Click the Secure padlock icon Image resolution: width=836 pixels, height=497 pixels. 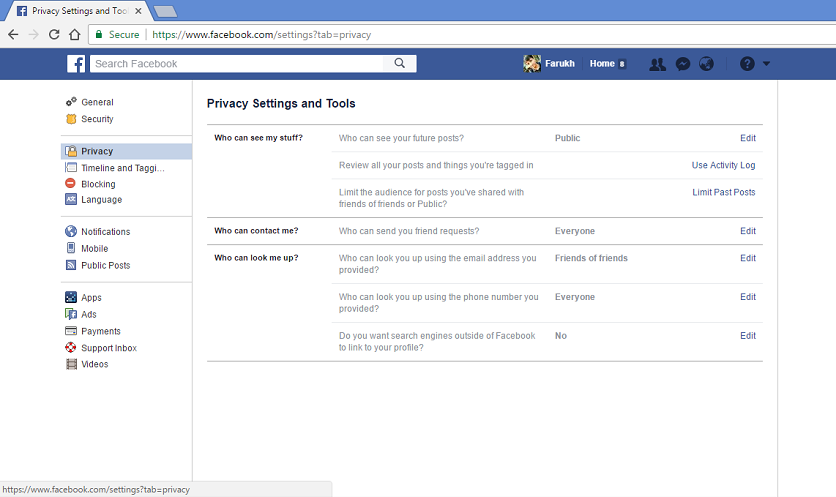click(99, 35)
